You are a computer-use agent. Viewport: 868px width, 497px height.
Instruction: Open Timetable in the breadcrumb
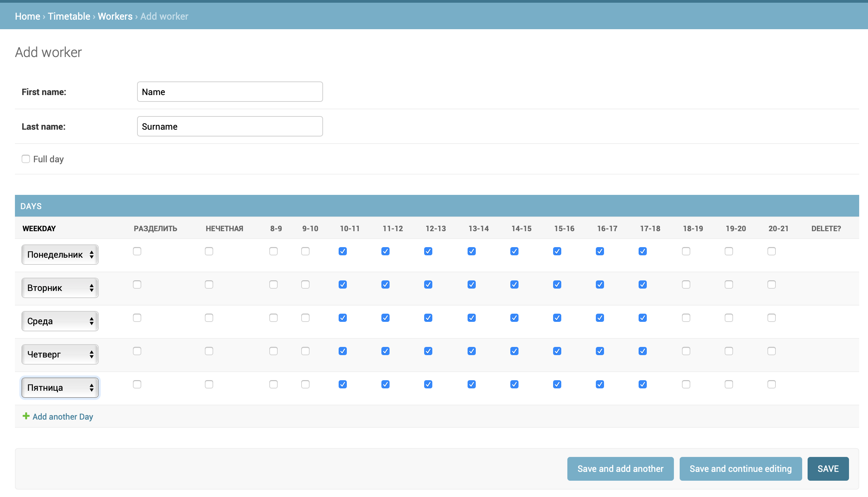69,16
